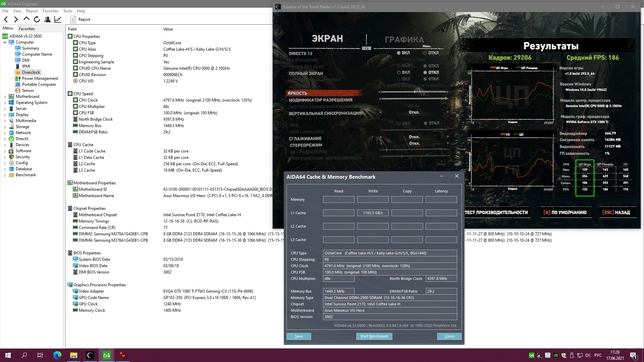644x362 pixels.
Task: Select DirectX 12 ОТКЛ radio option
Action: [425, 53]
